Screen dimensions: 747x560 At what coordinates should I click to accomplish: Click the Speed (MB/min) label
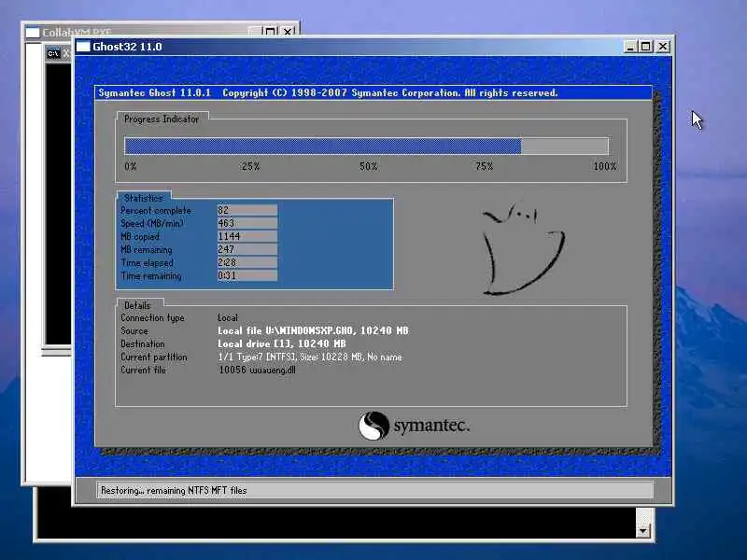click(x=152, y=223)
